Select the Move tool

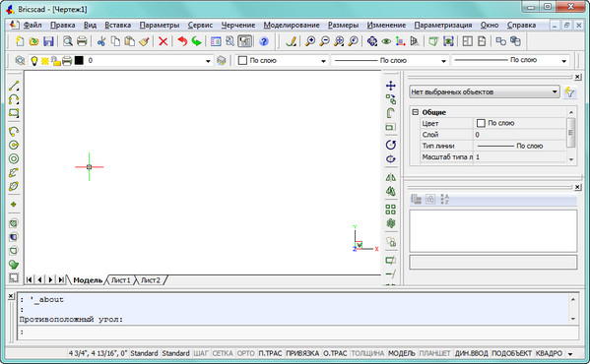(391, 86)
